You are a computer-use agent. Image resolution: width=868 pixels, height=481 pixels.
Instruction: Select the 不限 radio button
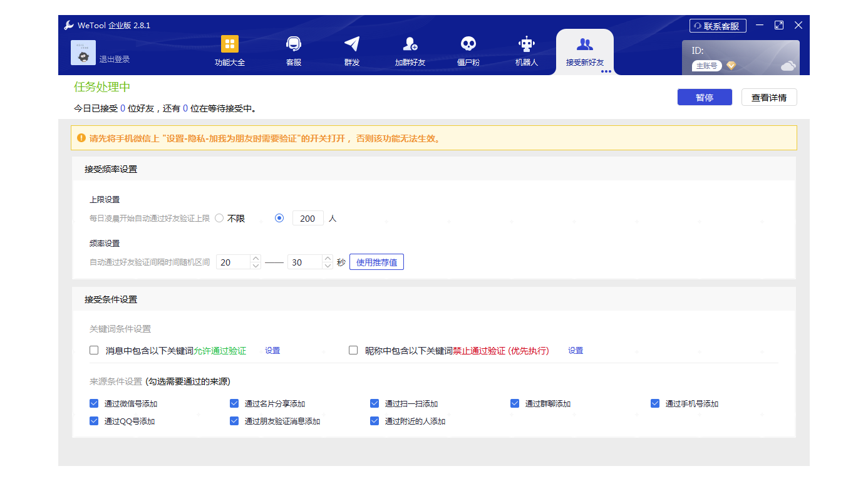click(219, 218)
